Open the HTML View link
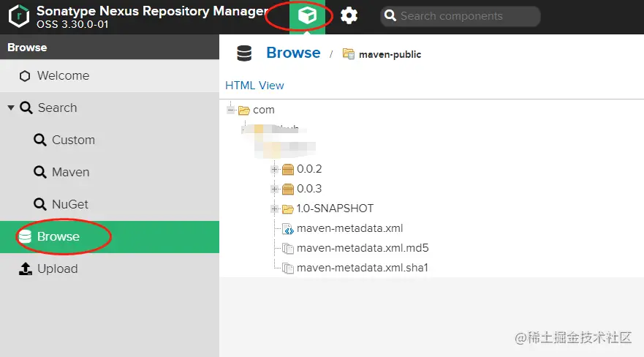 click(254, 86)
